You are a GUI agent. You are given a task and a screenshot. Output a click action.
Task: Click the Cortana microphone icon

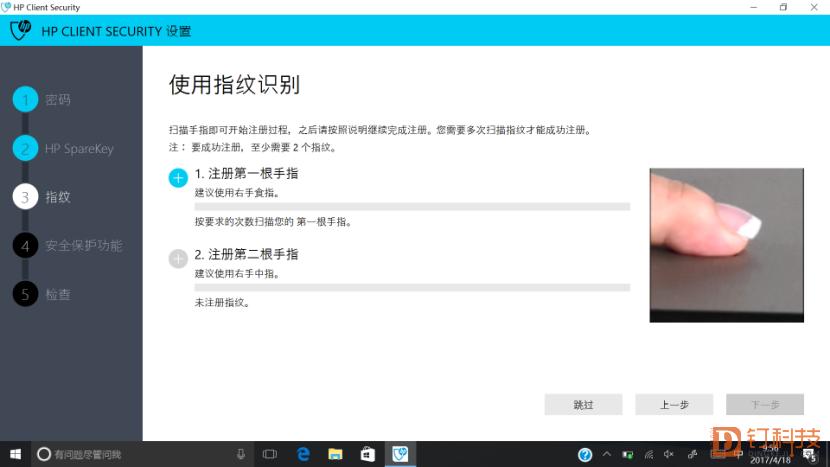pyautogui.click(x=241, y=454)
